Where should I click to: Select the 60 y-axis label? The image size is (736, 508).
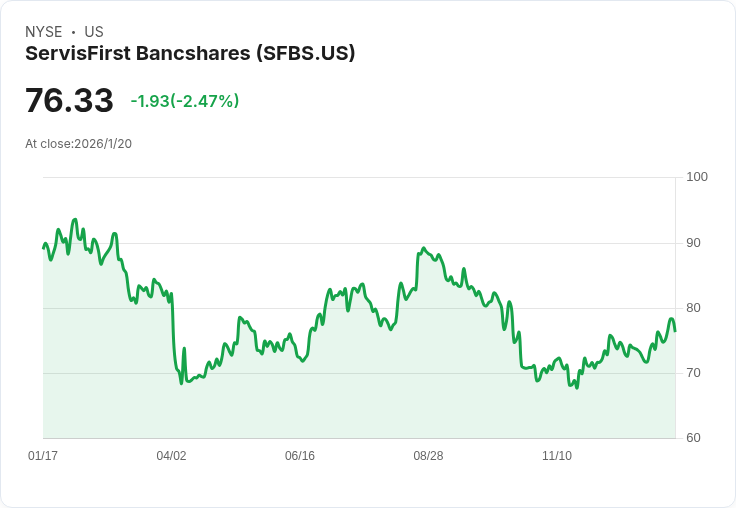click(x=693, y=438)
